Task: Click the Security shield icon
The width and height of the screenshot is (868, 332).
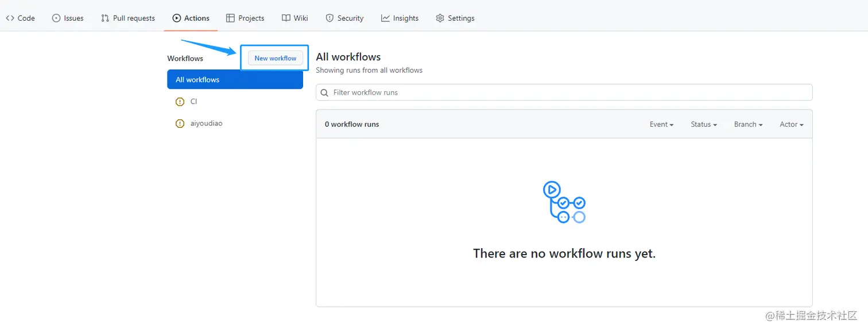Action: point(330,18)
